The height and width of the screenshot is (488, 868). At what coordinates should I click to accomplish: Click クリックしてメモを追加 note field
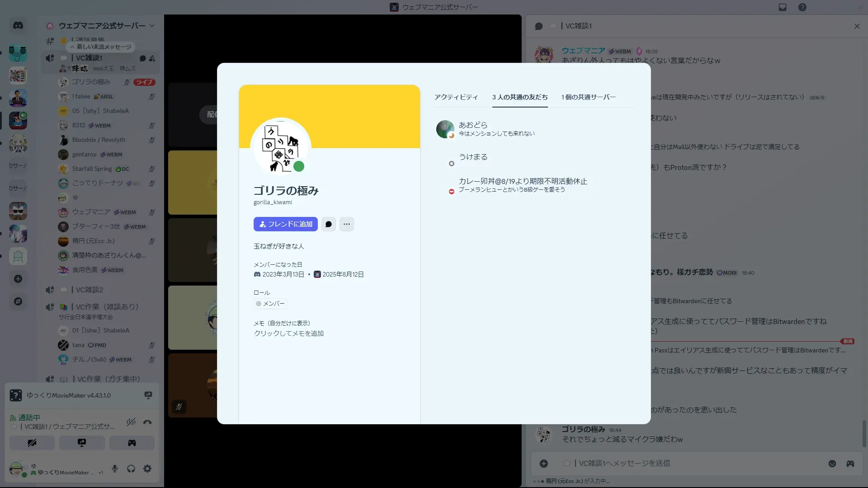coord(288,333)
